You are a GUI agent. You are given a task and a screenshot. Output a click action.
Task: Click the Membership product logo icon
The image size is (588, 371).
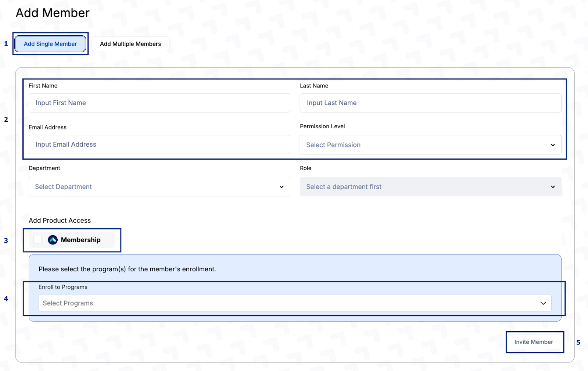53,240
